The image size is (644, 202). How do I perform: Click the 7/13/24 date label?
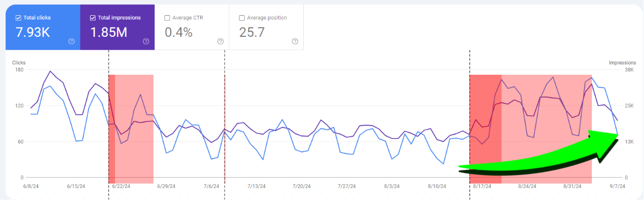256,186
